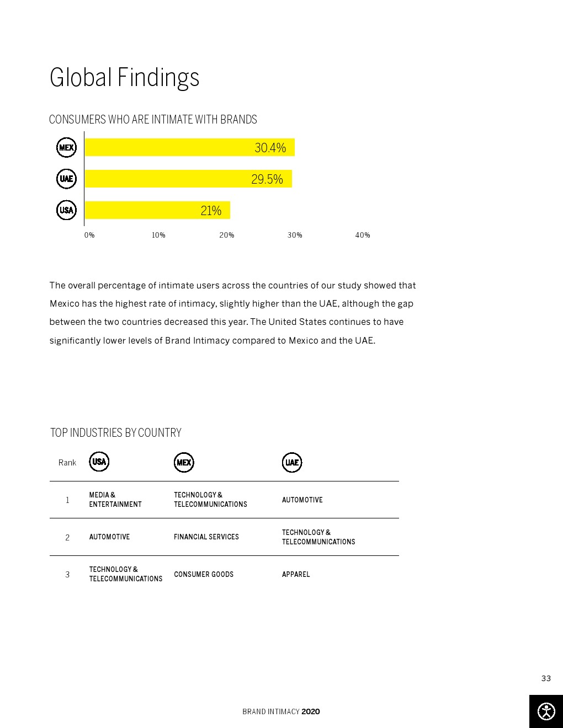Click the Global Findings heading
563x728 pixels.
124,77
